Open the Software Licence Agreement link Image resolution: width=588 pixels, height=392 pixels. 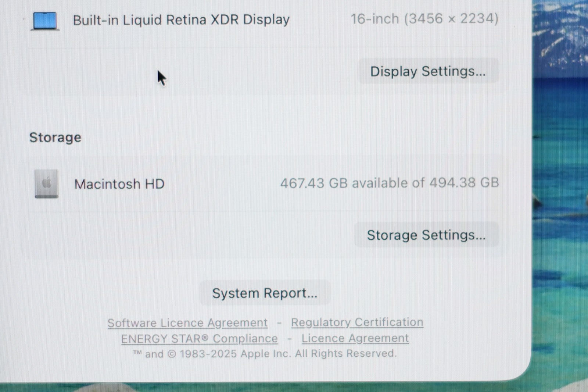[x=187, y=323]
